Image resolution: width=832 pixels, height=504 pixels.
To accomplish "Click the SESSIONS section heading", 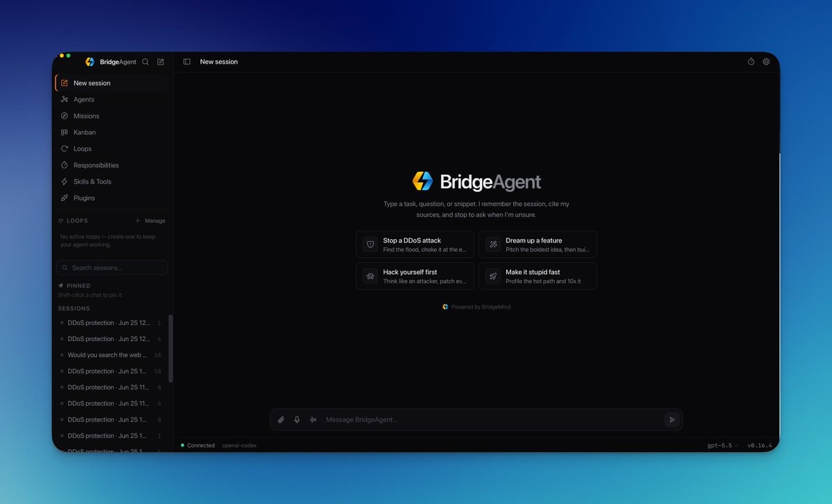I will tap(74, 309).
